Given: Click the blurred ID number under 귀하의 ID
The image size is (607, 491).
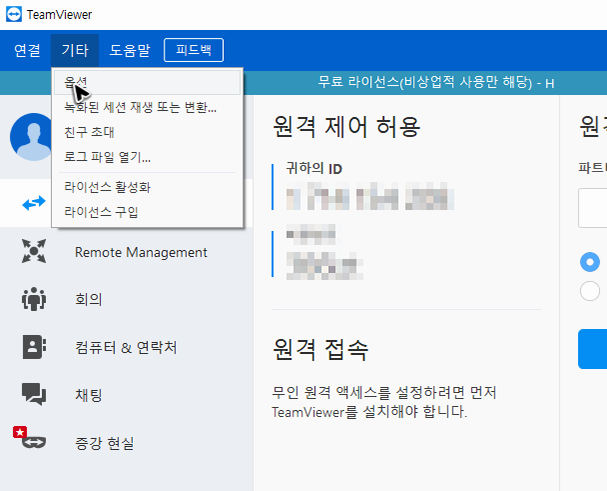Looking at the screenshot, I should pyautogui.click(x=370, y=197).
